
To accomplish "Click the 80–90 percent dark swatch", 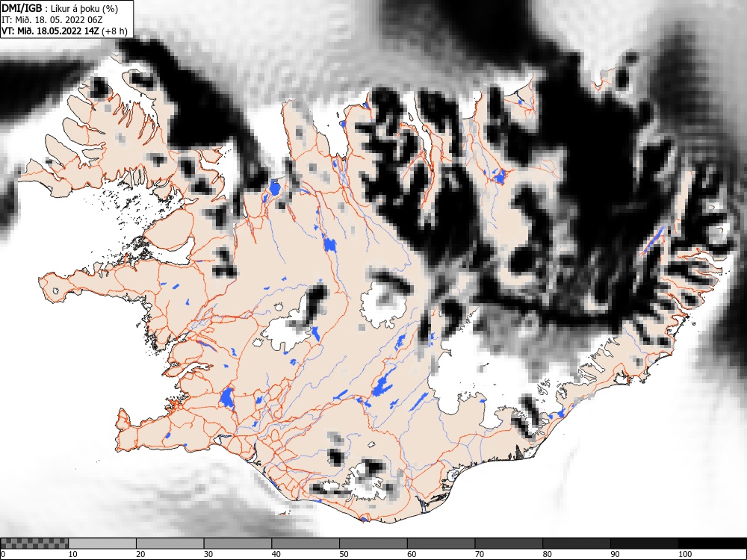I will (577, 544).
